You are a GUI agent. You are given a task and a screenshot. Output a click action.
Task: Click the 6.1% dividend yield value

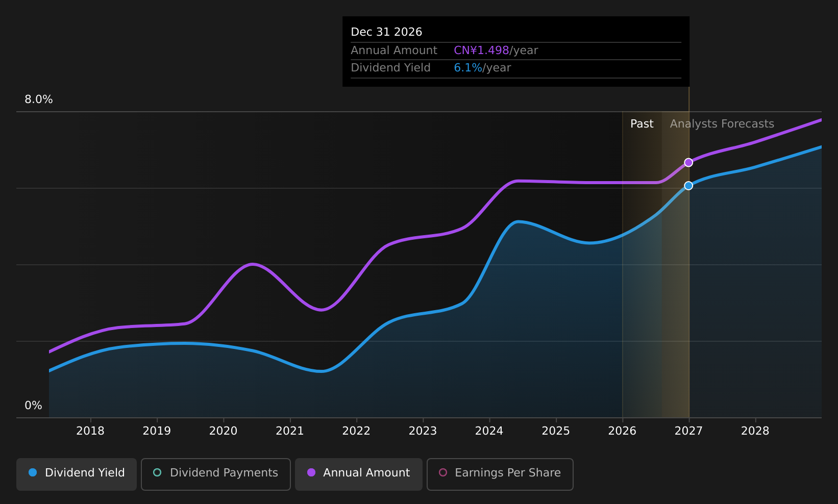tap(468, 68)
